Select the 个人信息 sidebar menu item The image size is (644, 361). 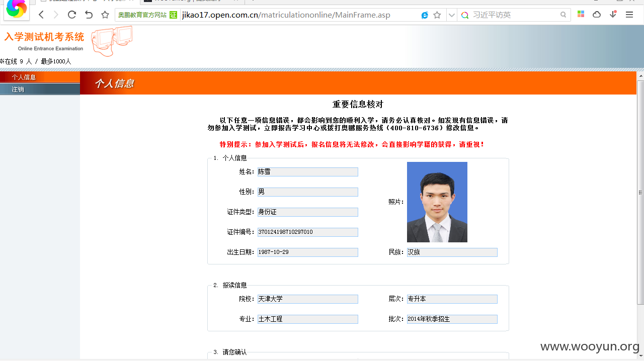tap(40, 77)
